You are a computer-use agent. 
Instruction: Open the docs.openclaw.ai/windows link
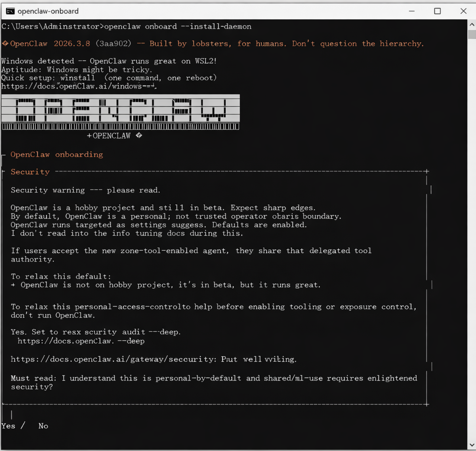pyautogui.click(x=79, y=86)
